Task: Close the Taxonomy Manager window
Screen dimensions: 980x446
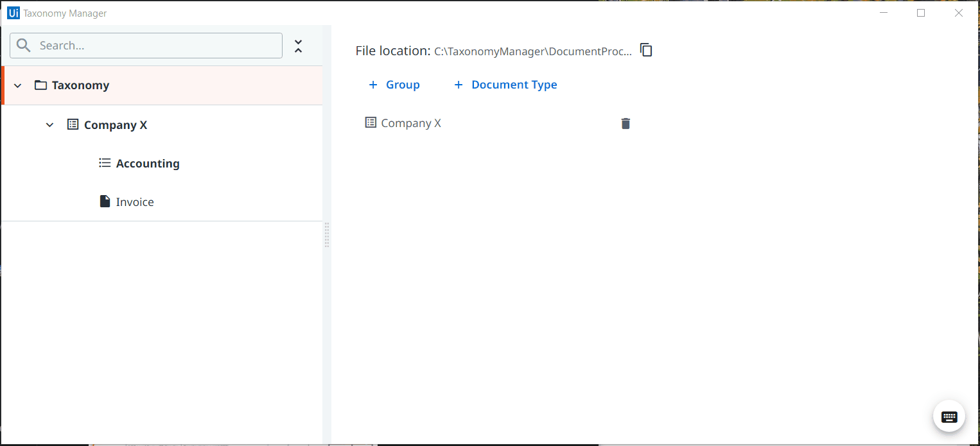Action: point(959,13)
